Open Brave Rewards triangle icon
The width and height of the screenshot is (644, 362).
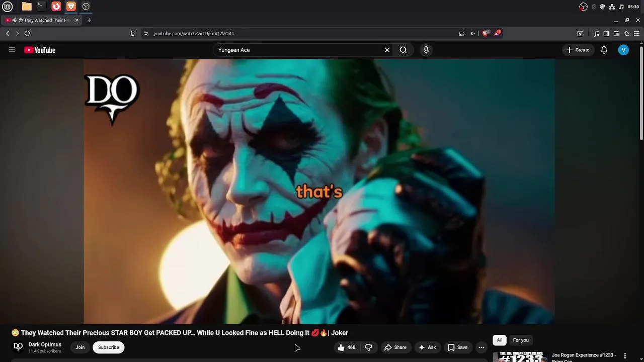tap(497, 33)
